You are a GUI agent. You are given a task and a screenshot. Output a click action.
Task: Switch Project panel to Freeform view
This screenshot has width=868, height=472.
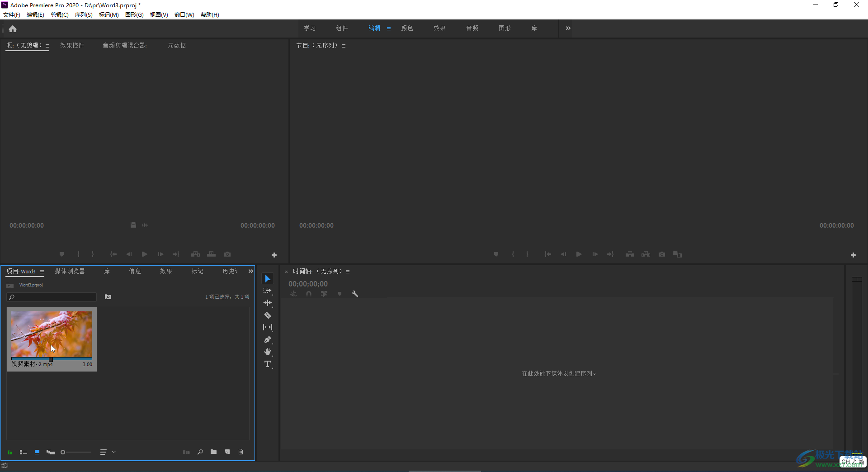tap(51, 452)
